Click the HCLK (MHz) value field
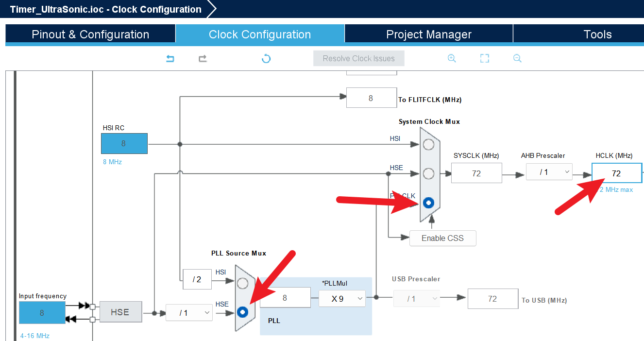 click(x=616, y=173)
